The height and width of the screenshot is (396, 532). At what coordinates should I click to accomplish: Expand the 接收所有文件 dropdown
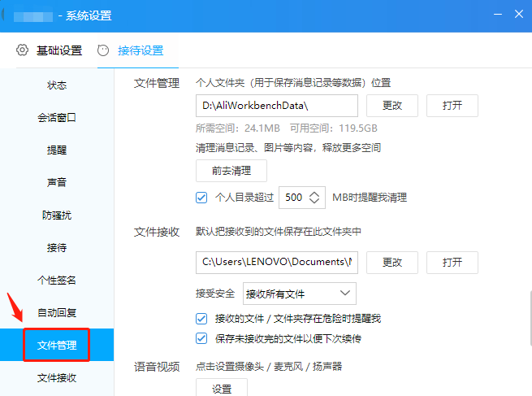click(300, 294)
